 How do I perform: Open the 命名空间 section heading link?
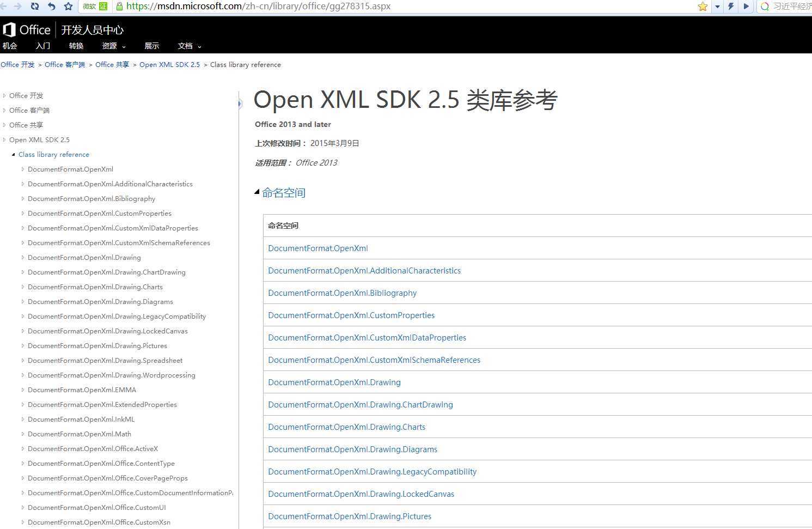(x=284, y=193)
